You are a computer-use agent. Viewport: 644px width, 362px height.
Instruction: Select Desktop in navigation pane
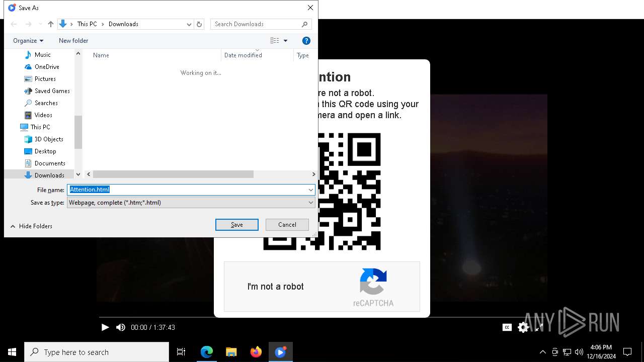point(40,151)
